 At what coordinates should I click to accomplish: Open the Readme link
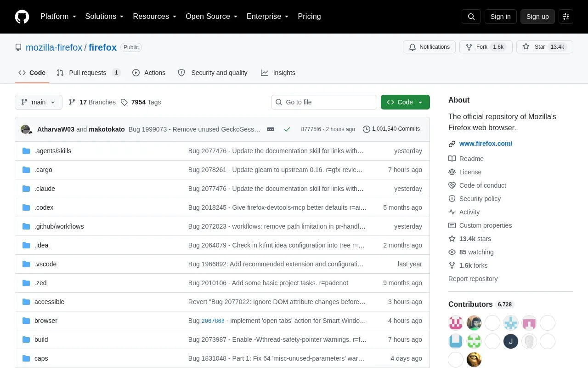click(x=466, y=159)
